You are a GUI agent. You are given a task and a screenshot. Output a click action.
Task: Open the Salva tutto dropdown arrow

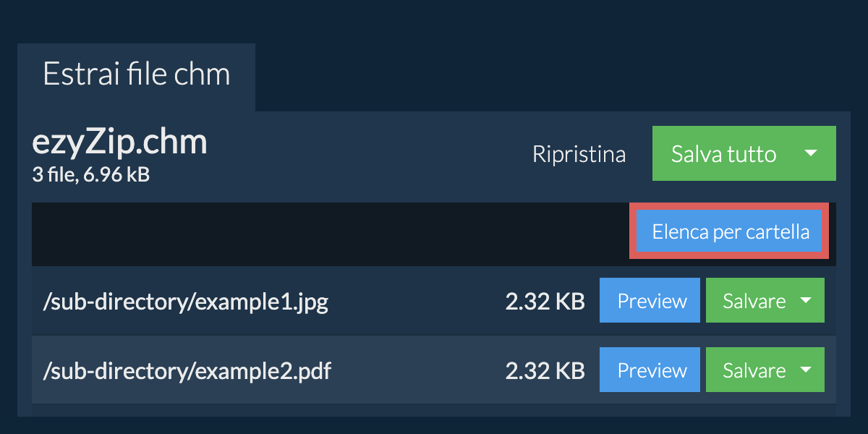[811, 153]
